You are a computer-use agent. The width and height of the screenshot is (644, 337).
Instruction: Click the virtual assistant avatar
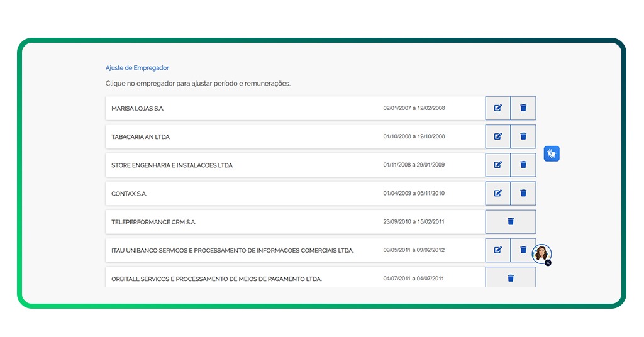[x=541, y=253]
